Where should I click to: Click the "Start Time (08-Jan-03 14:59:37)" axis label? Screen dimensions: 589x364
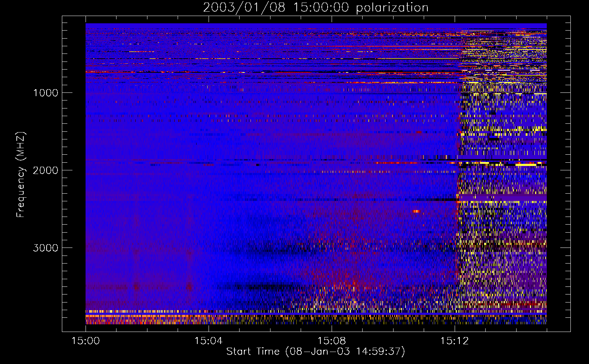tap(316, 352)
